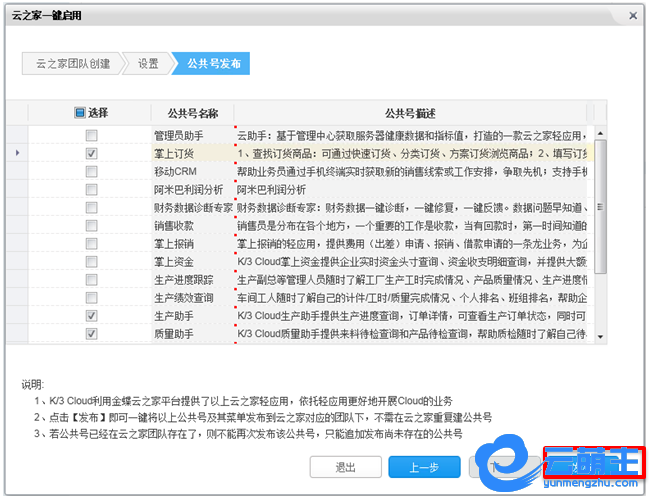
Task: Select the 财务数据诊断专家 checkbox
Action: coord(91,207)
